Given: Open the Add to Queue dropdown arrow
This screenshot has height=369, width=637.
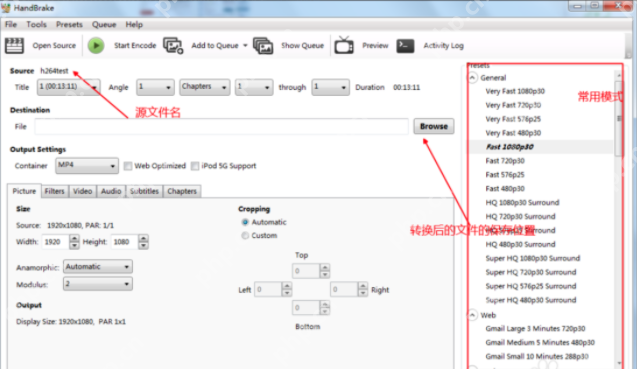Looking at the screenshot, I should (245, 46).
